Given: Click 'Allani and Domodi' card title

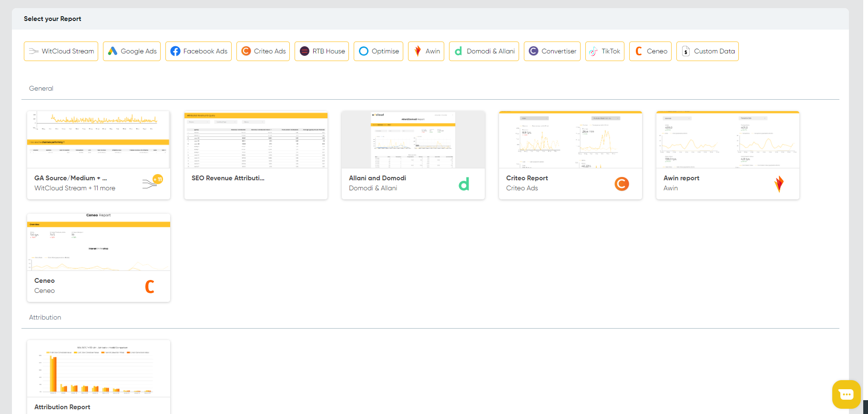Looking at the screenshot, I should click(x=378, y=178).
